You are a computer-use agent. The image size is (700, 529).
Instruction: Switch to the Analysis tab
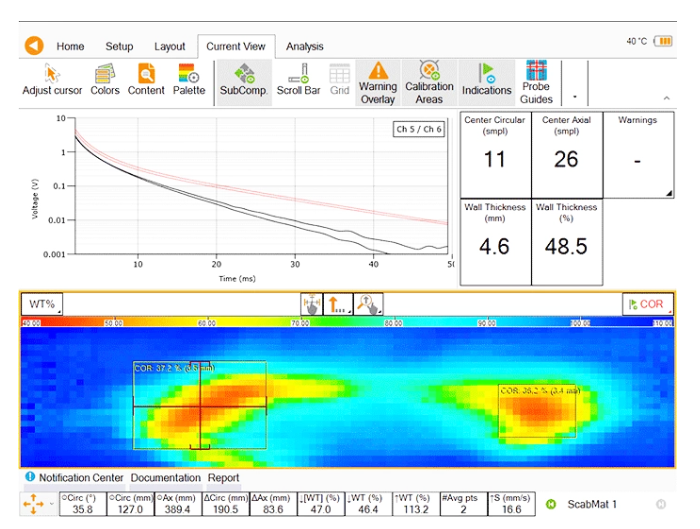coord(304,46)
